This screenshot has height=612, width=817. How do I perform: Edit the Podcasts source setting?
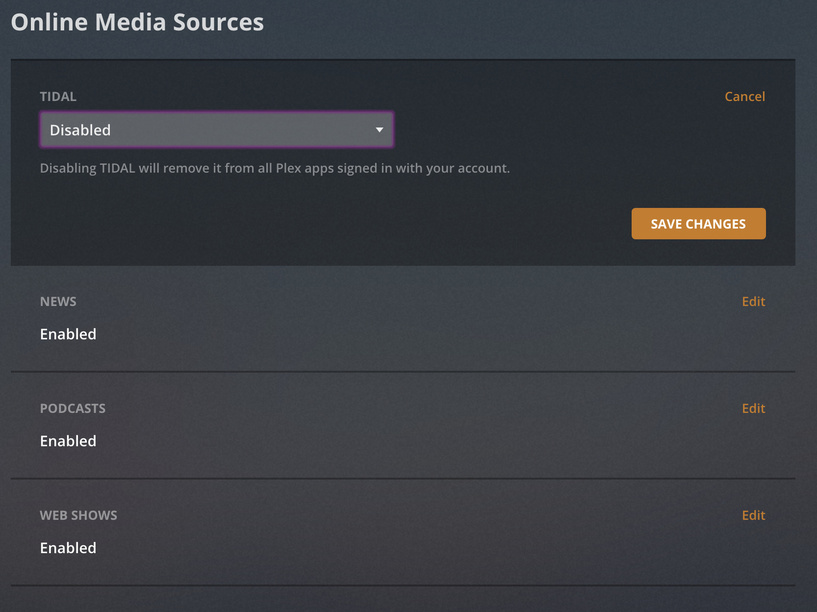pos(753,408)
